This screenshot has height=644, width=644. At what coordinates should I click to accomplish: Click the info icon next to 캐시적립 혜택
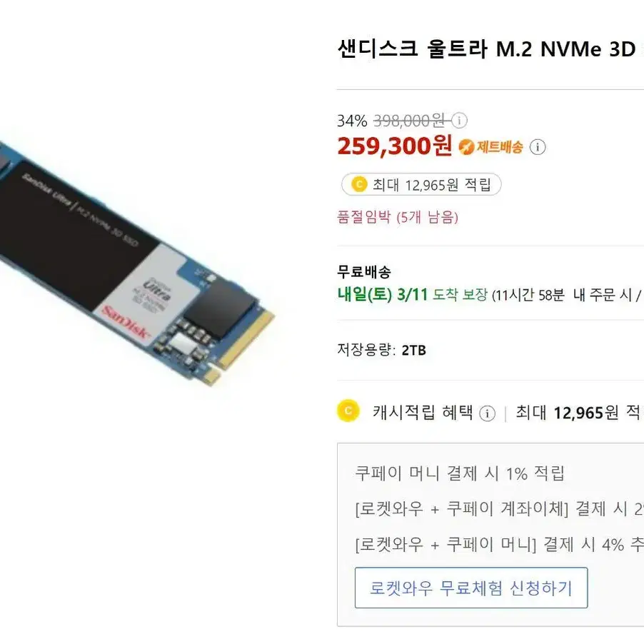coord(487,413)
